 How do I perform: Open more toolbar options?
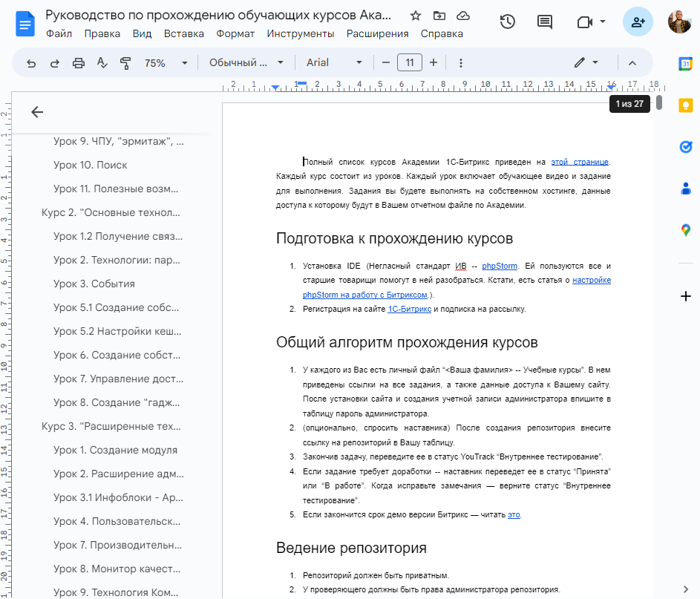coord(461,63)
